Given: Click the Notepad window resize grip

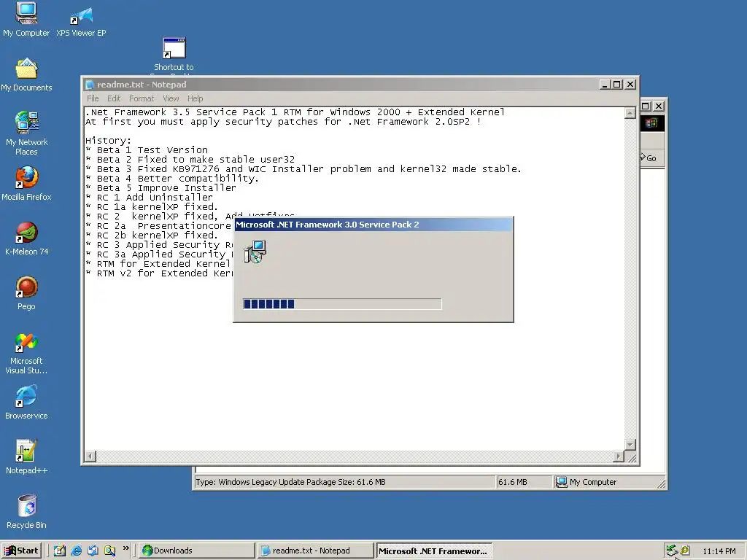Looking at the screenshot, I should (632, 458).
